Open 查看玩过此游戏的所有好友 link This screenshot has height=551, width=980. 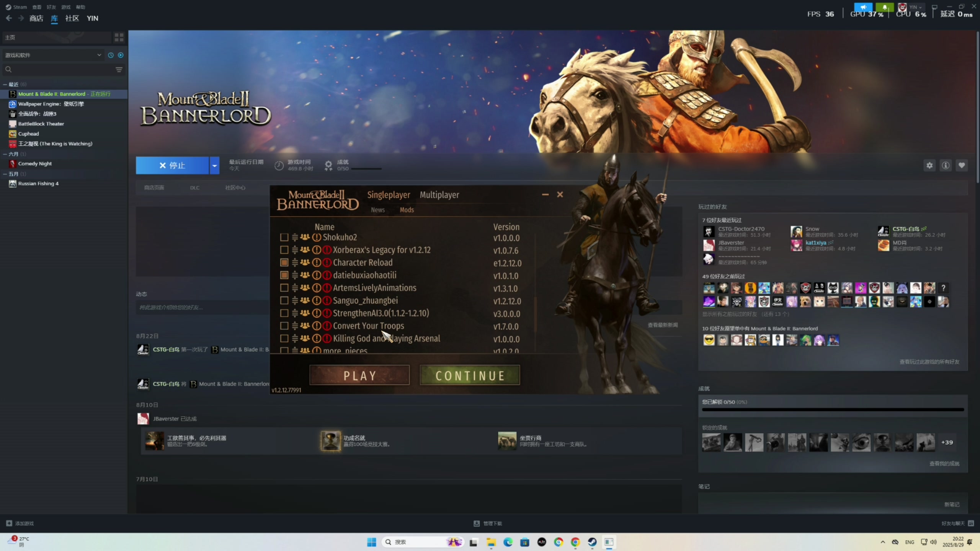click(929, 362)
